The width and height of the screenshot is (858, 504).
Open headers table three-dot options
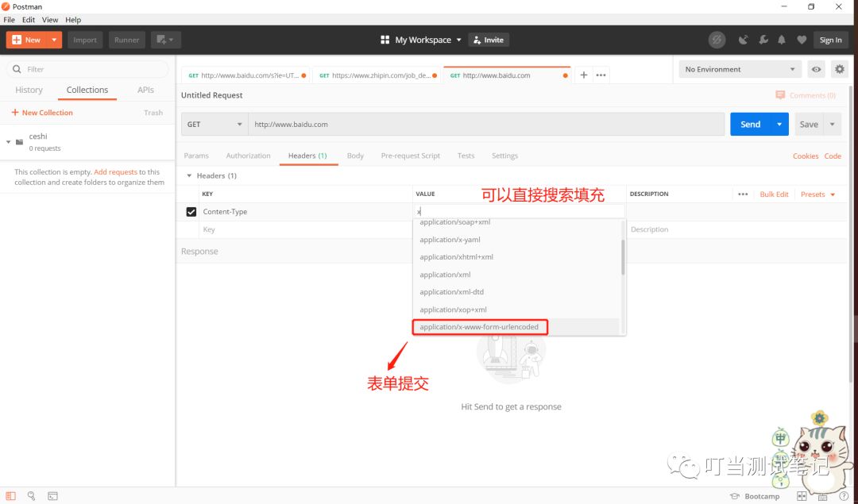pos(743,194)
